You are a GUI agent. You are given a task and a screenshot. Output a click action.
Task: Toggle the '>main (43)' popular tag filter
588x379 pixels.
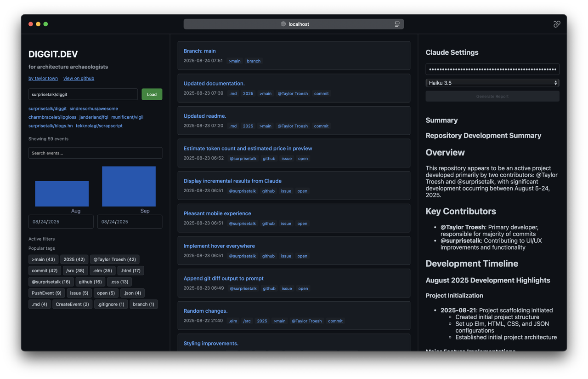point(43,259)
